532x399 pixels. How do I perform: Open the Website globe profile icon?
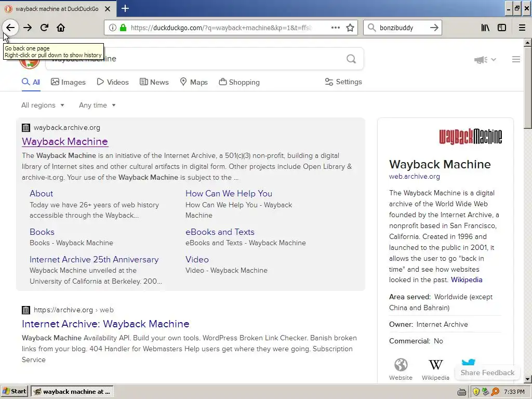tap(401, 369)
